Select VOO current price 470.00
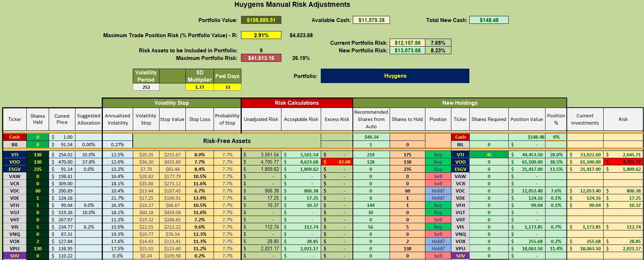Image resolution: width=644 pixels, height=260 pixels. [x=62, y=162]
